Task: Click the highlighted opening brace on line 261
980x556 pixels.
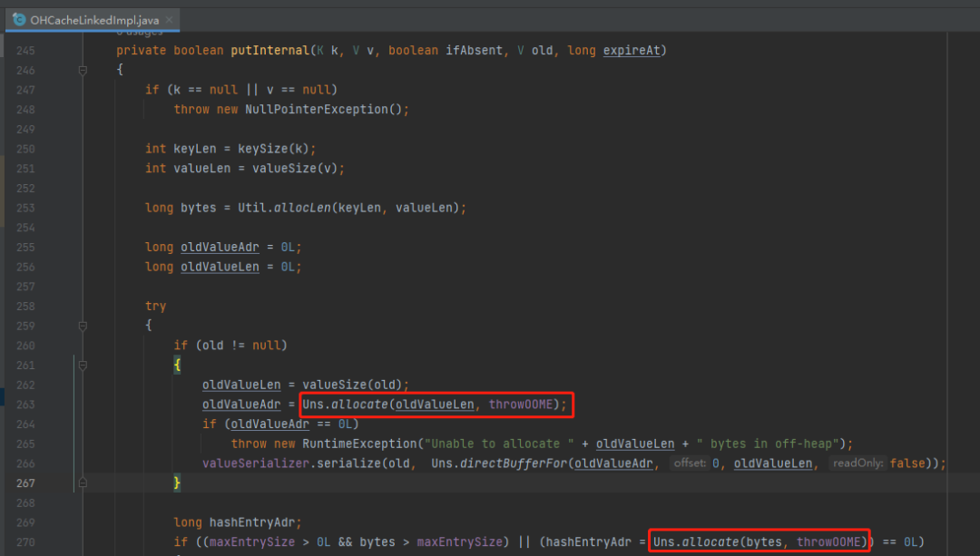Action: coord(177,365)
